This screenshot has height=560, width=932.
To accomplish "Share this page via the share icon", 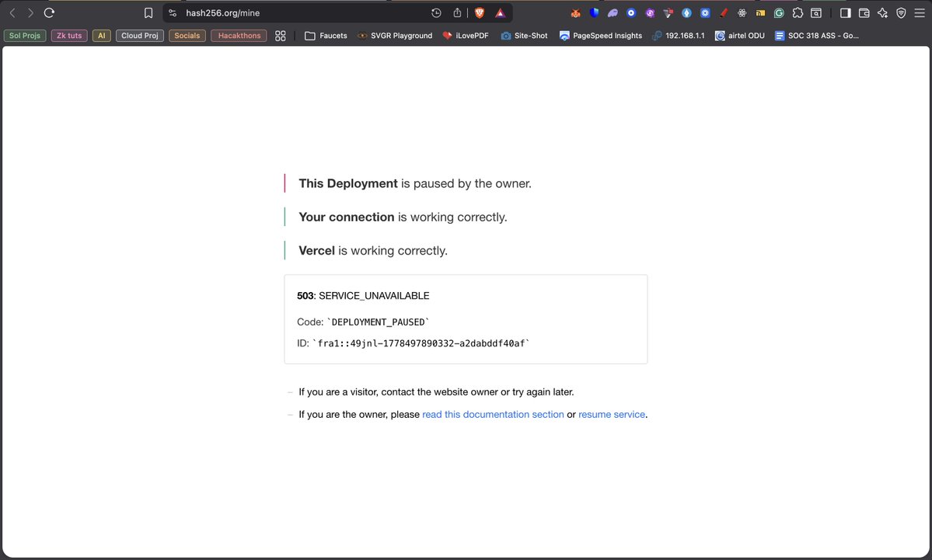I will click(x=457, y=12).
